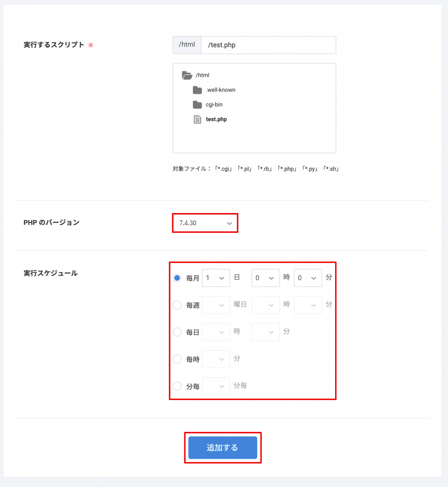
Task: Open the weekly day-of-week (曜日) dropdown
Action: coord(216,305)
